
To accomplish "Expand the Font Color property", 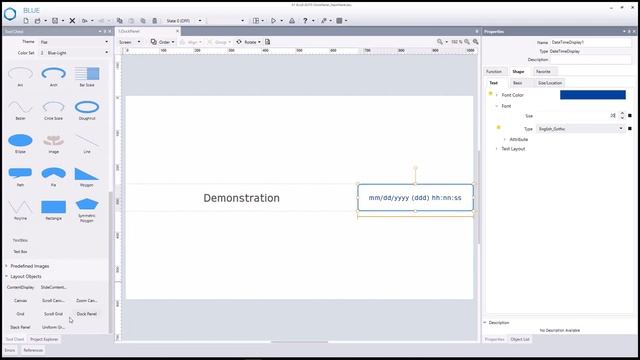I will [x=497, y=95].
